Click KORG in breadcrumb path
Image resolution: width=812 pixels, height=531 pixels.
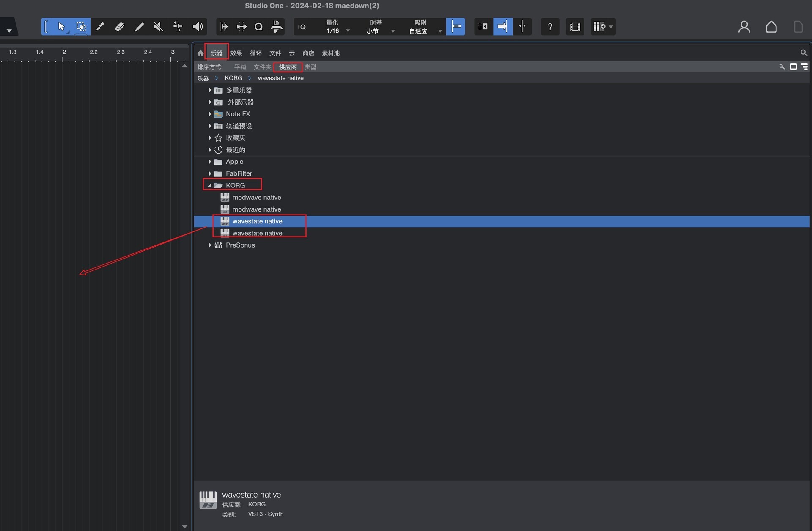click(233, 78)
